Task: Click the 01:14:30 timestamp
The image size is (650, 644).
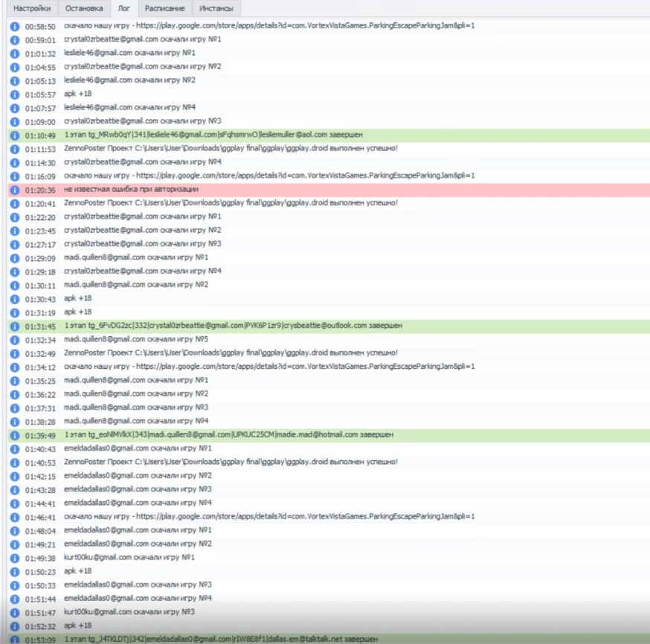Action: [40, 163]
